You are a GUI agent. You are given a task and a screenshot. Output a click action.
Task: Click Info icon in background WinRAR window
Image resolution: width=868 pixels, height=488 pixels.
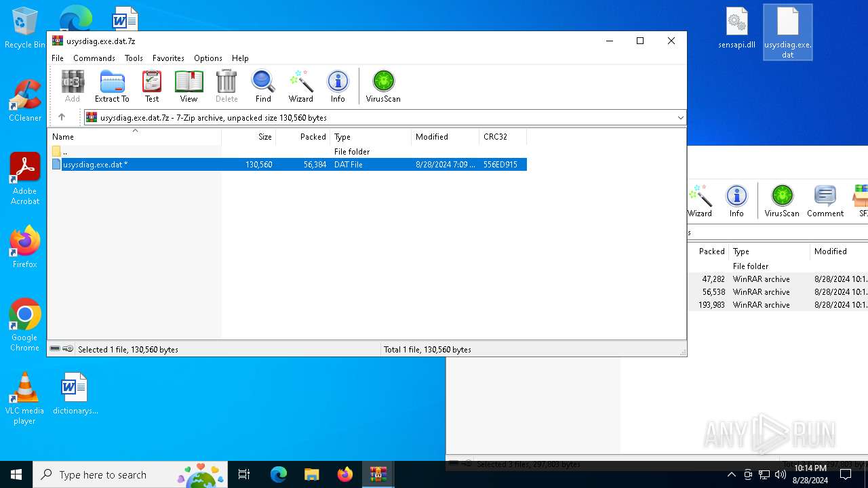click(736, 201)
